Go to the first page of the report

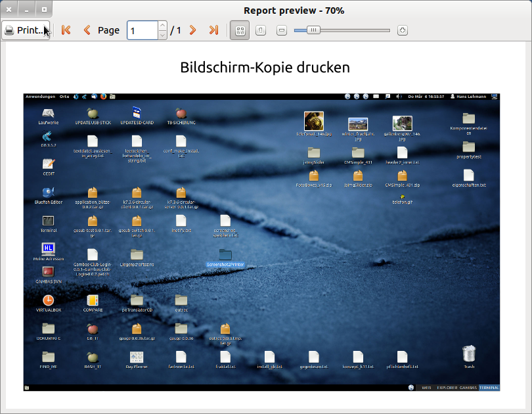[66, 30]
